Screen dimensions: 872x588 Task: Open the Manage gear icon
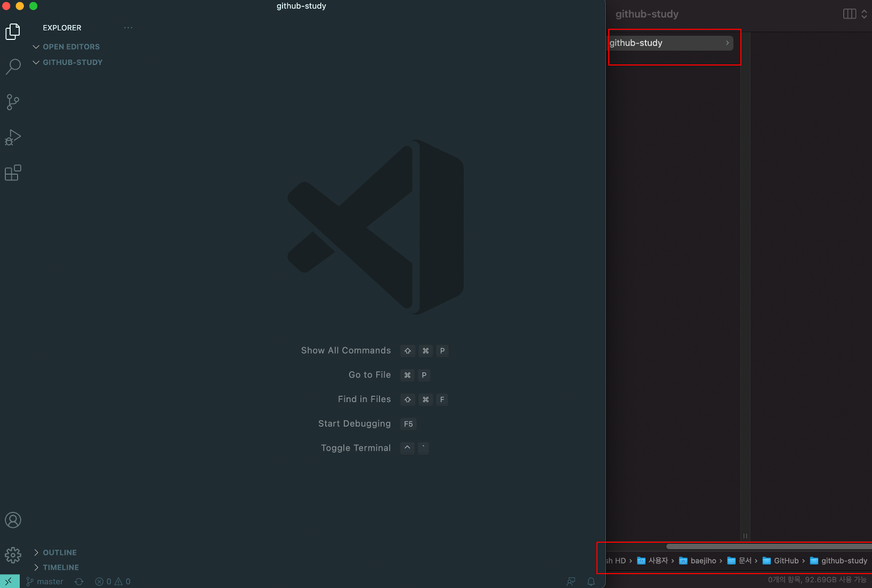tap(13, 555)
